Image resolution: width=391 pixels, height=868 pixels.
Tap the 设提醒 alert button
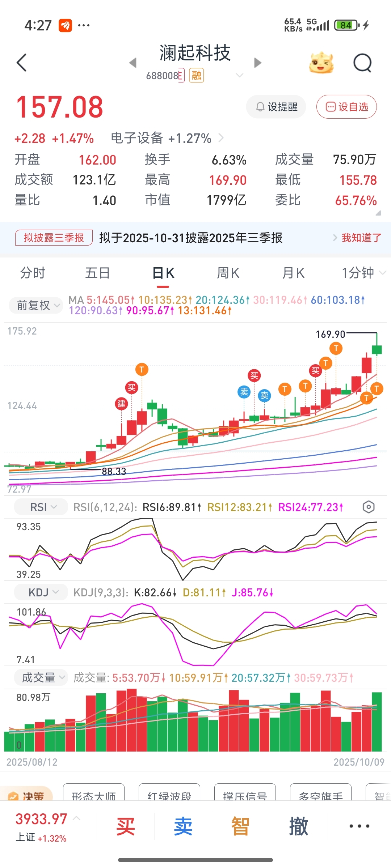point(276,107)
